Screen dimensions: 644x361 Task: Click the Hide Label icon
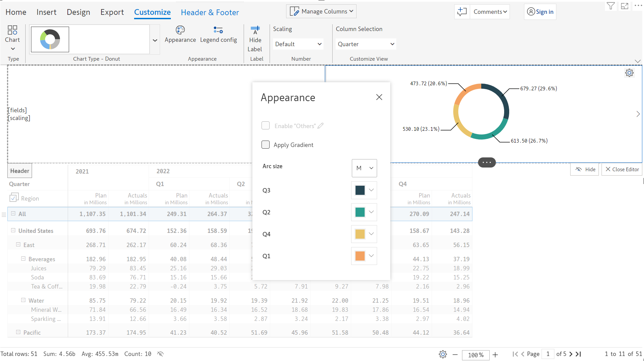click(x=255, y=30)
